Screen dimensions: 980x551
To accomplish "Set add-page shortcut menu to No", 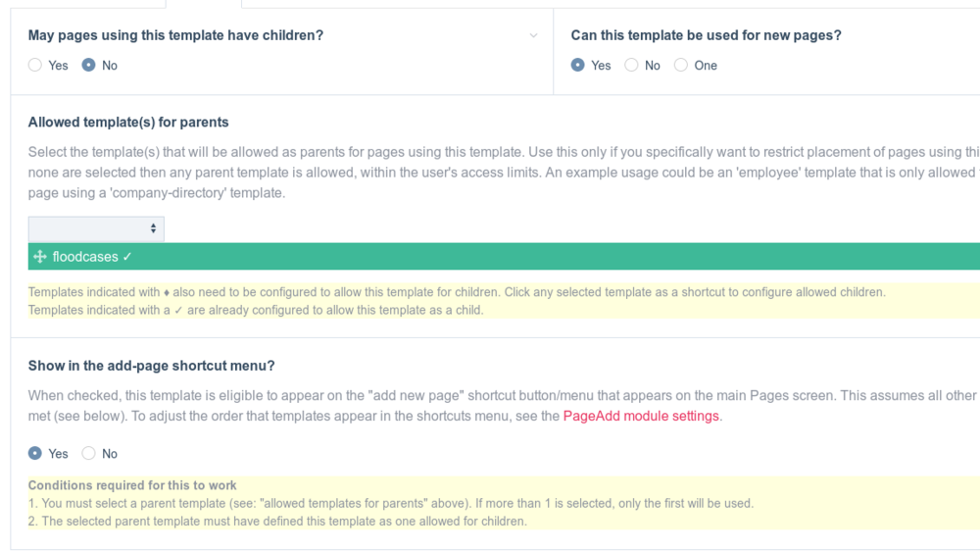I will 89,453.
